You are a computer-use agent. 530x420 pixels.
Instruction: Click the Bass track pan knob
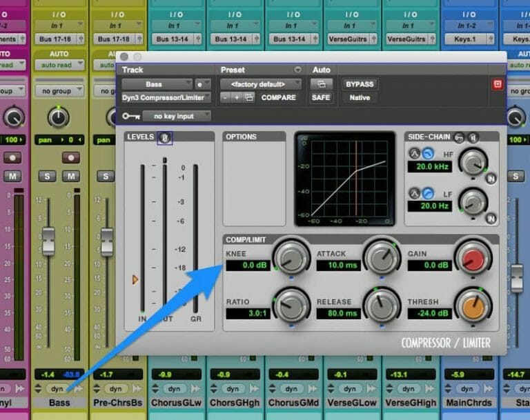pyautogui.click(x=59, y=117)
